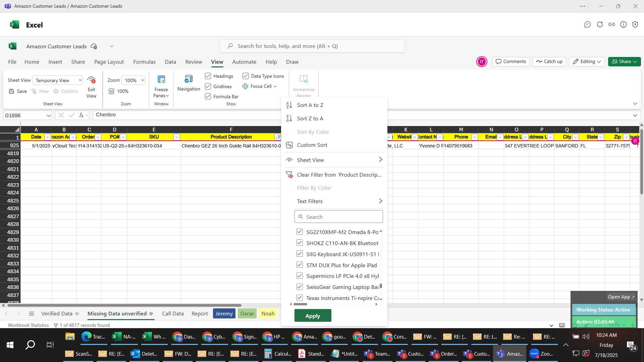Open the Editing mode dropdown

587,62
